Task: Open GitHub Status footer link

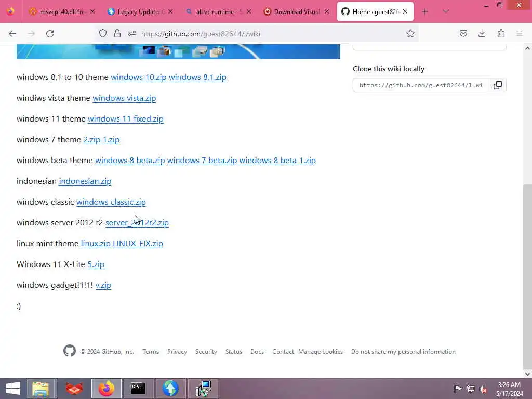Action: click(234, 352)
